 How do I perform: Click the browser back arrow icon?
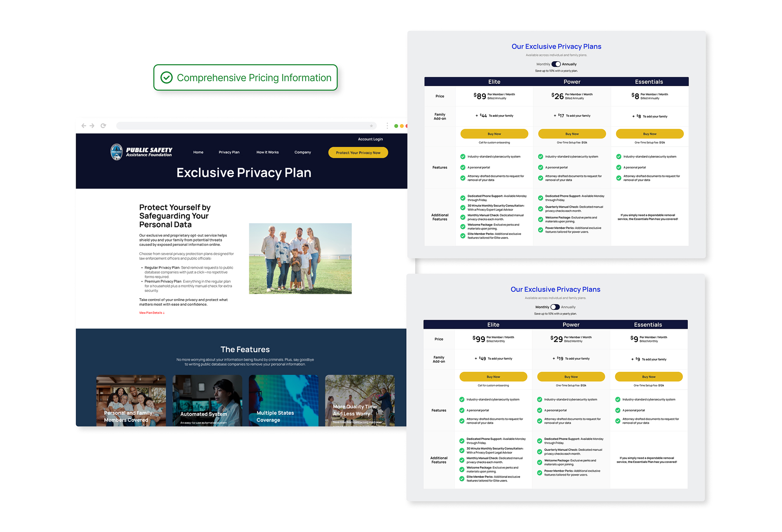click(84, 126)
